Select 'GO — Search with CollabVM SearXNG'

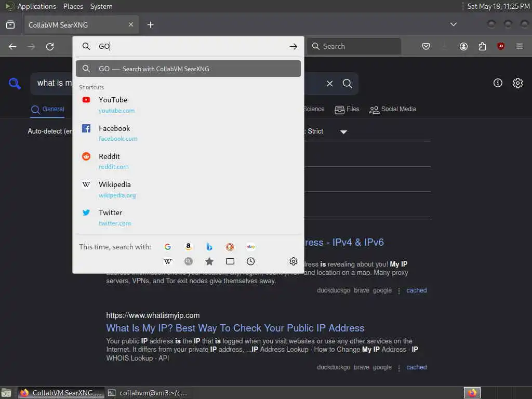[188, 69]
